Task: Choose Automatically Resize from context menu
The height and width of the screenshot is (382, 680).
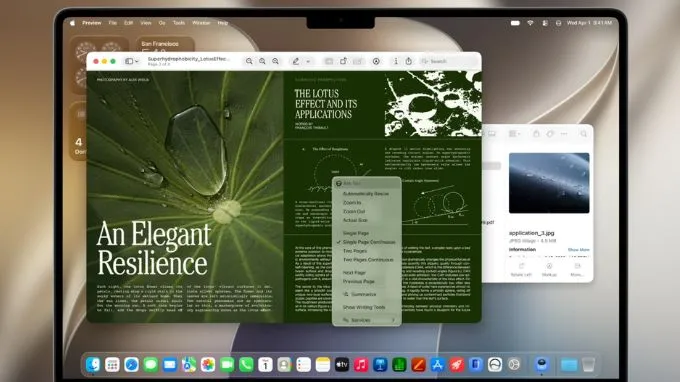Action: pos(366,194)
